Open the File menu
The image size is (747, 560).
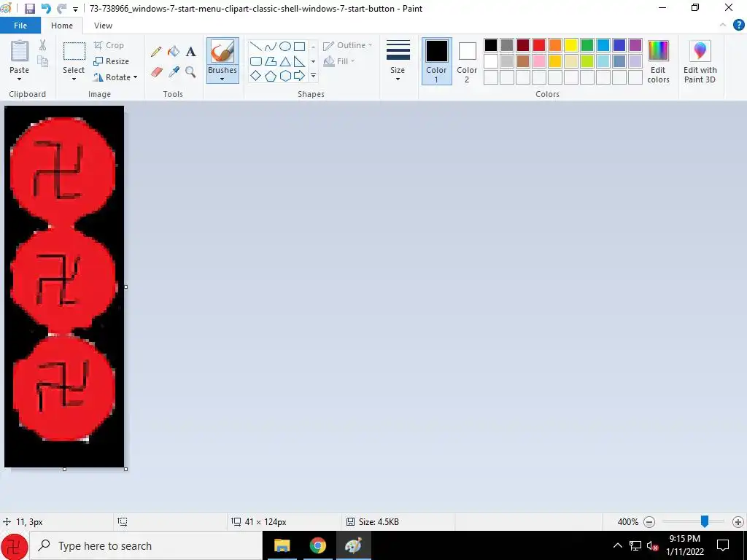tap(20, 26)
